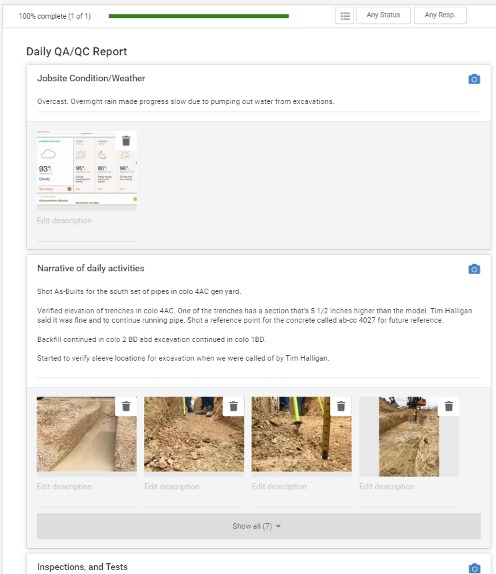Open the Any Status filter

click(x=383, y=15)
